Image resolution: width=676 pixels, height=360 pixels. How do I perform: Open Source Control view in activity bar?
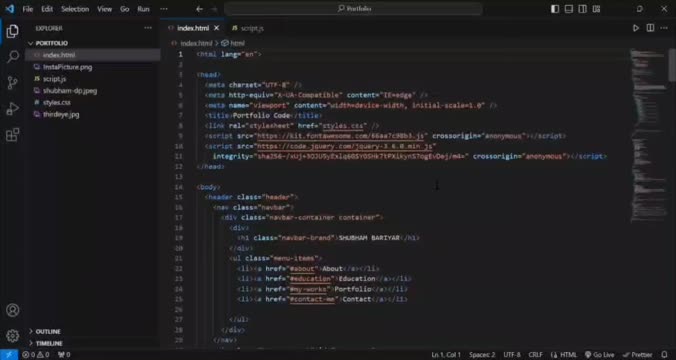coord(13,82)
